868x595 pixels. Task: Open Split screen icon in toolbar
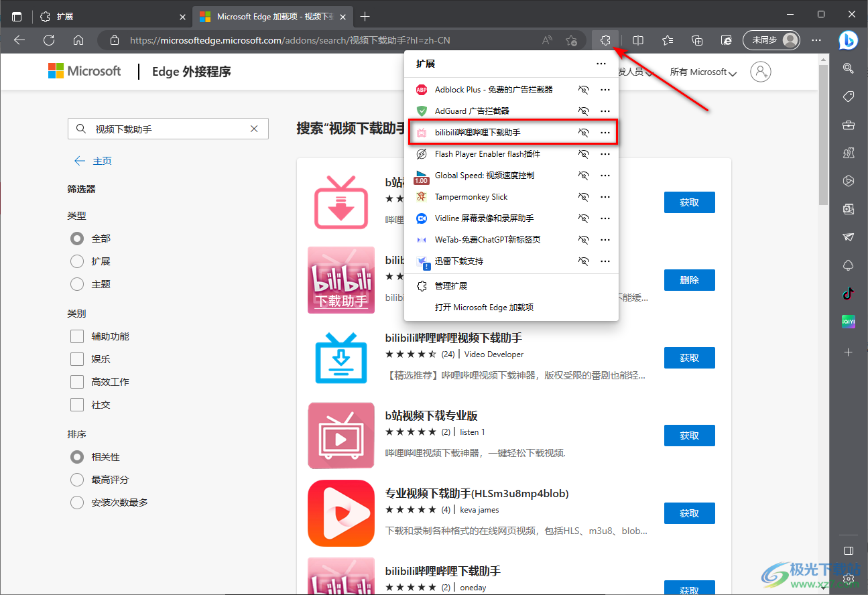point(638,40)
